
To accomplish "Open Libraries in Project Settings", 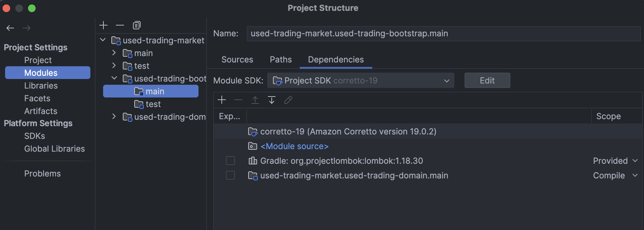I will pos(41,86).
